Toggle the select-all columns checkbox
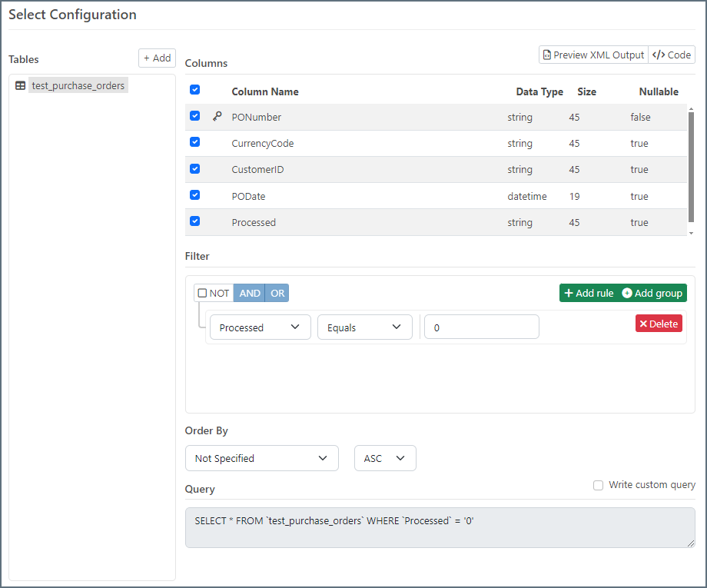The height and width of the screenshot is (588, 707). (195, 90)
